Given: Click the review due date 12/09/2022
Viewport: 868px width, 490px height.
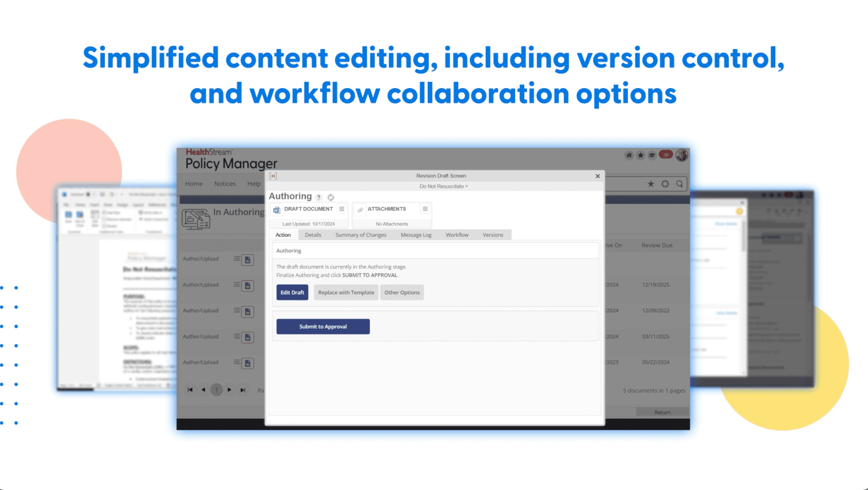Looking at the screenshot, I should tap(656, 311).
